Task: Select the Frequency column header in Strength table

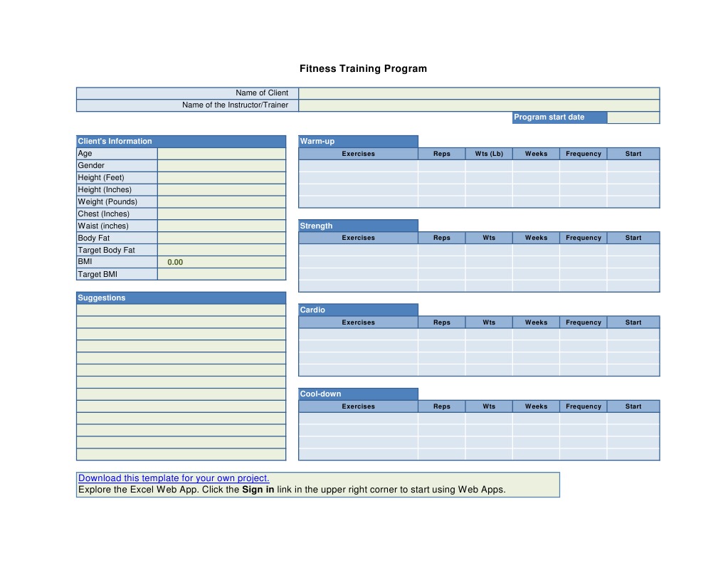Action: coord(583,238)
